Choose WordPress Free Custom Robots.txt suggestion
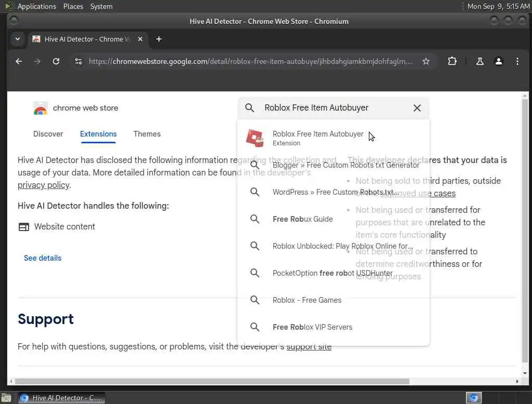 coord(334,192)
